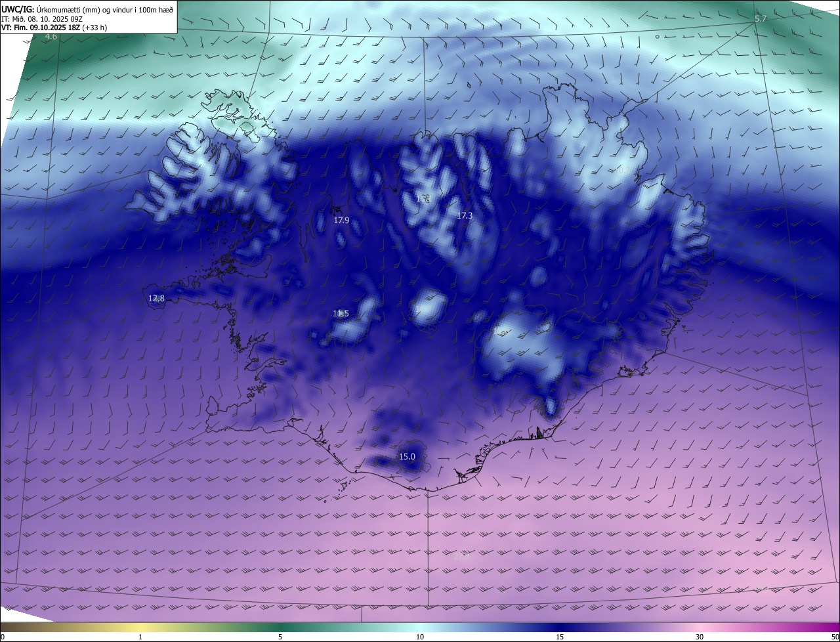Click the 17.3 value label on the map
This screenshot has width=840, height=642.
pos(465,215)
